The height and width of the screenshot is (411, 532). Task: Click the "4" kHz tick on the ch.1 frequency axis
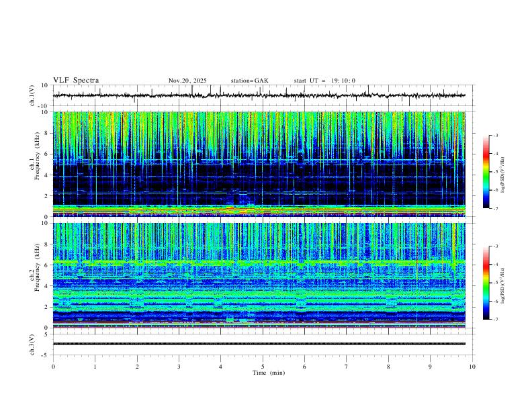[46, 175]
